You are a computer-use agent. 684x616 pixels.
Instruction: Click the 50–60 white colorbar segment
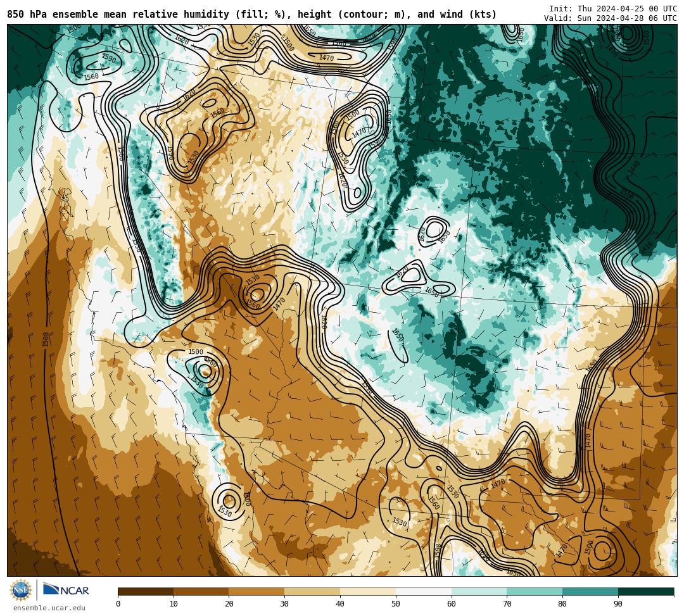point(424,591)
